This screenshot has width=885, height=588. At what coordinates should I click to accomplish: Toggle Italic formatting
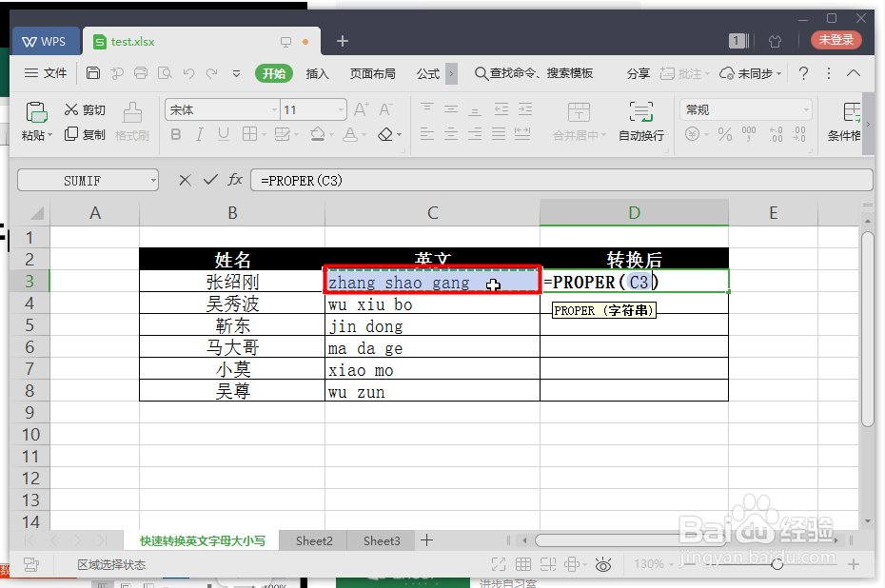[x=199, y=134]
